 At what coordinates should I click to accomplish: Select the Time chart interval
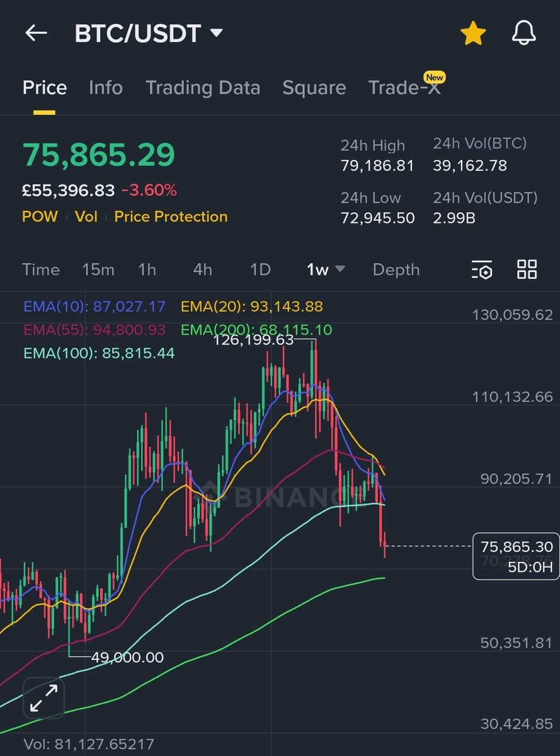(x=41, y=270)
